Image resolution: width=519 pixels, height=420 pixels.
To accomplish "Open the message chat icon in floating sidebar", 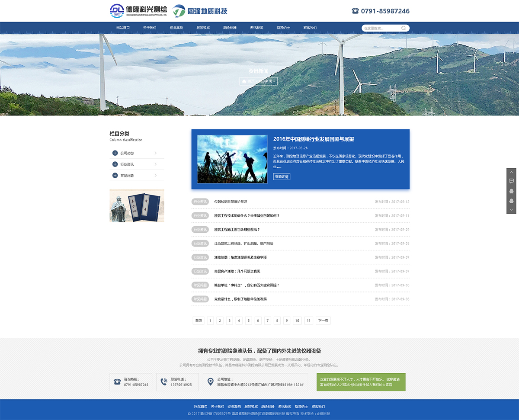I will pyautogui.click(x=511, y=181).
